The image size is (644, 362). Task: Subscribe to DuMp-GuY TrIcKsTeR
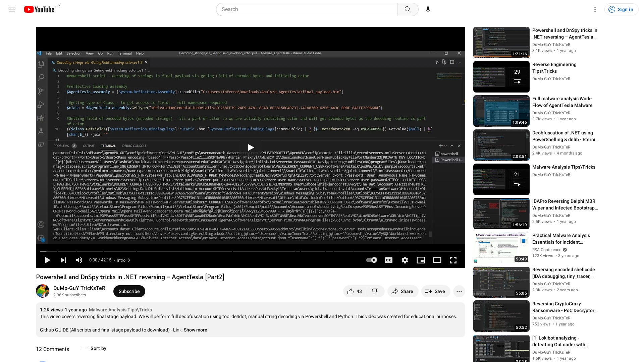pos(129,291)
